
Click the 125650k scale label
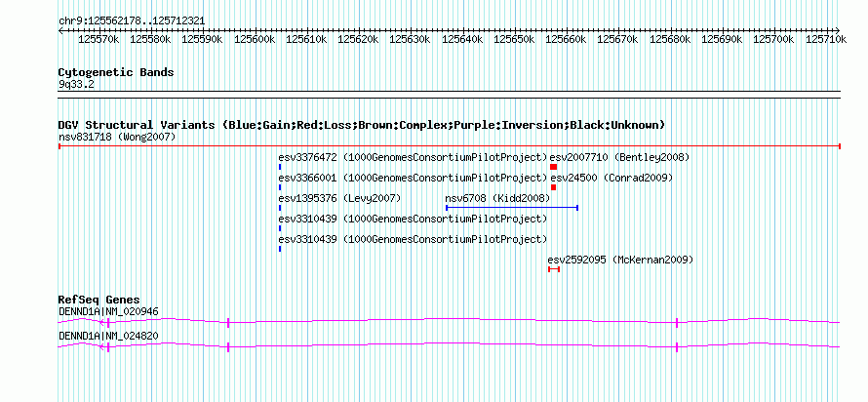[x=514, y=39]
